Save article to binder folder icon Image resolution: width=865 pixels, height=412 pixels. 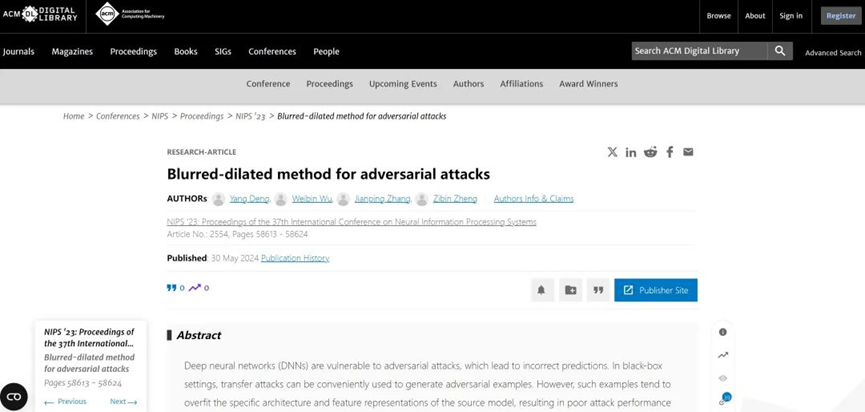point(570,290)
